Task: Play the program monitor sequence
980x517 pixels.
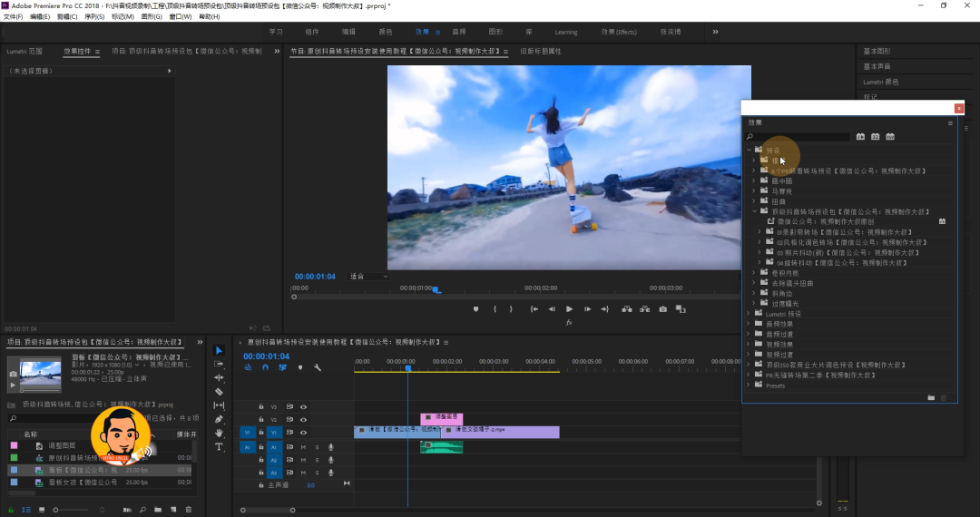Action: (x=569, y=309)
